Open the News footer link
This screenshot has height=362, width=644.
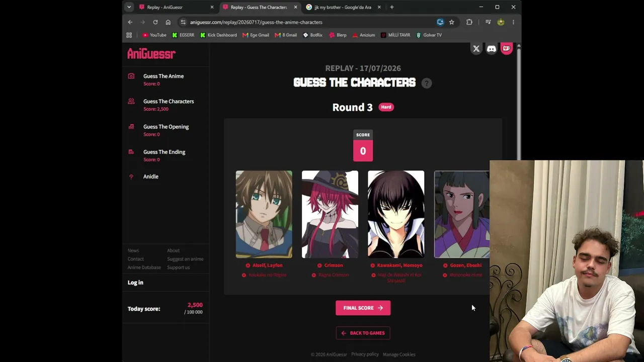coord(133,250)
